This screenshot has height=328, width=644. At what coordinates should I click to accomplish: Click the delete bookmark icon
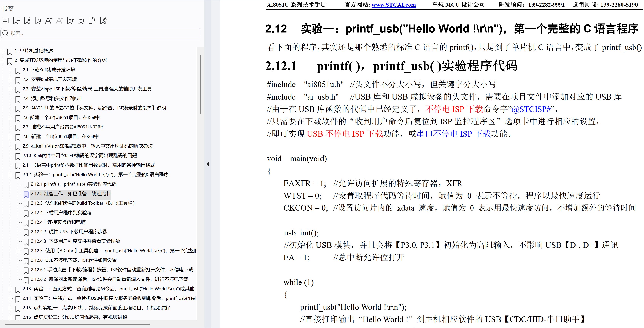(27, 21)
